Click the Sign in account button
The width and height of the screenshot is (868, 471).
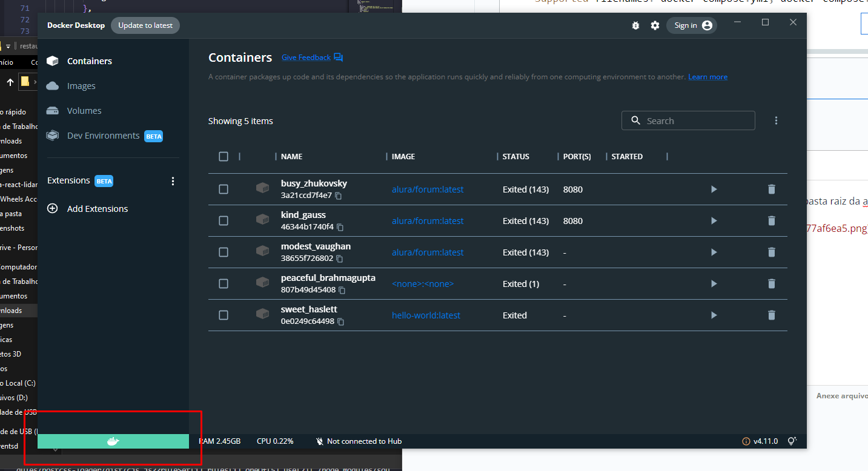pyautogui.click(x=692, y=25)
